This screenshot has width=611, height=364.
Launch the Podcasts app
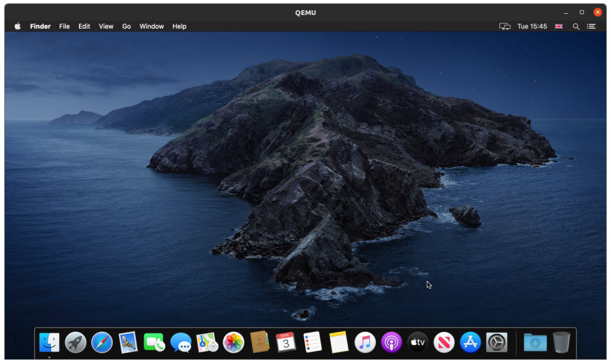click(x=391, y=342)
